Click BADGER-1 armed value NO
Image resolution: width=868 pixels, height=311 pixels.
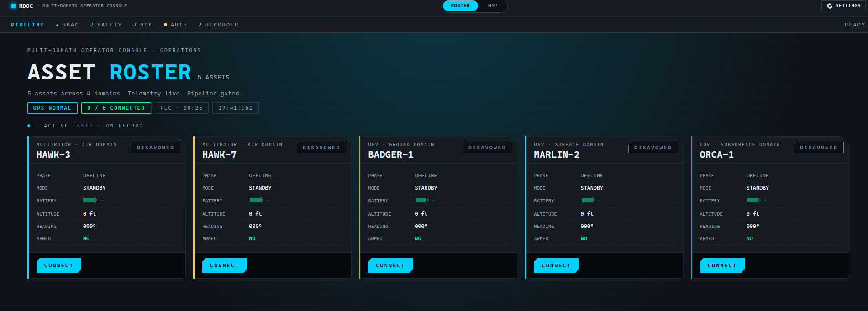pyautogui.click(x=418, y=238)
